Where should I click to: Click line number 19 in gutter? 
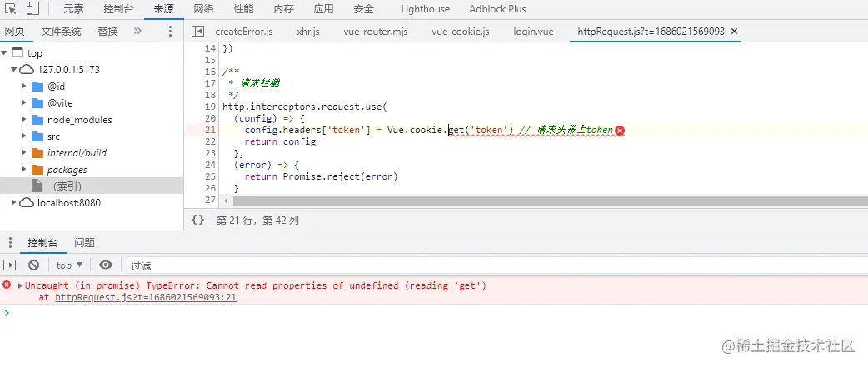pyautogui.click(x=210, y=107)
